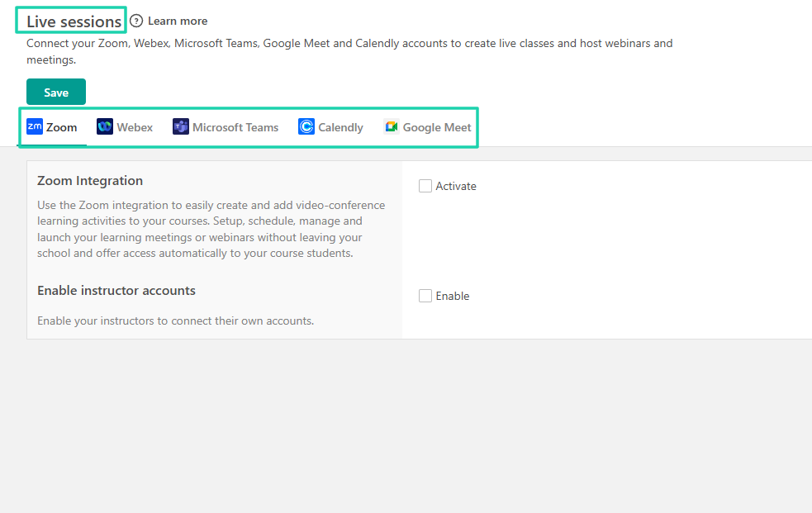Click the 'Enable your instructors to connect' description
The height and width of the screenshot is (513, 812).
[176, 321]
